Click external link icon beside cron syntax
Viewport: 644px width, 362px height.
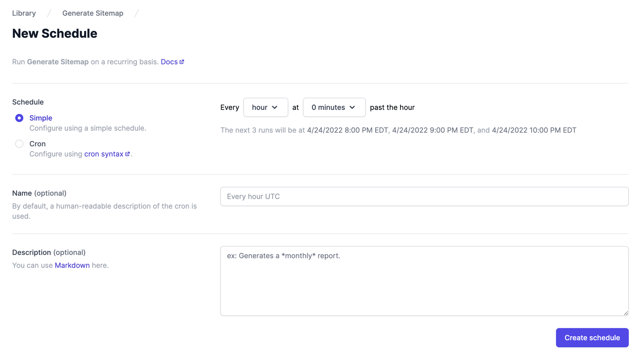[x=128, y=154]
